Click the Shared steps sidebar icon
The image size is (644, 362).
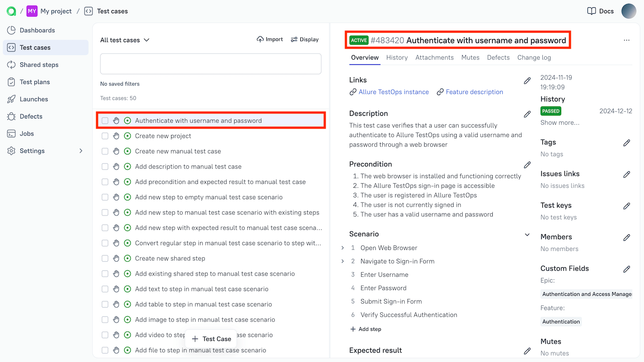[x=11, y=65]
